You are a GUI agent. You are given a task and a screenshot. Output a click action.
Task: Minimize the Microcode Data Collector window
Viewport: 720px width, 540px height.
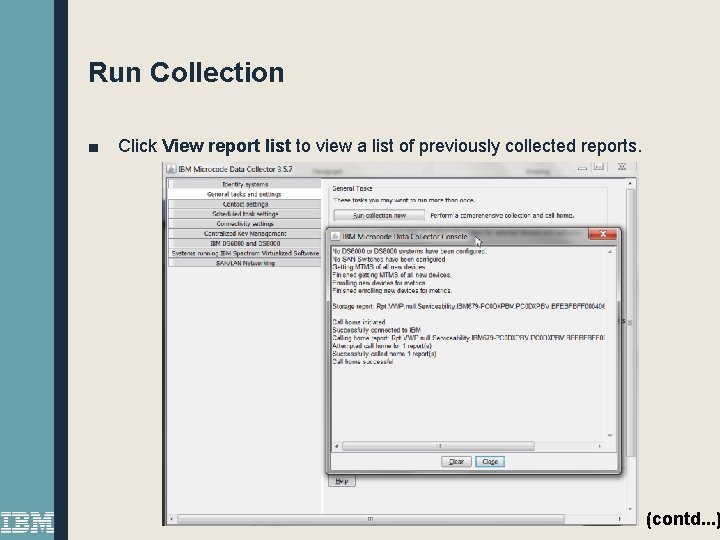(x=582, y=168)
